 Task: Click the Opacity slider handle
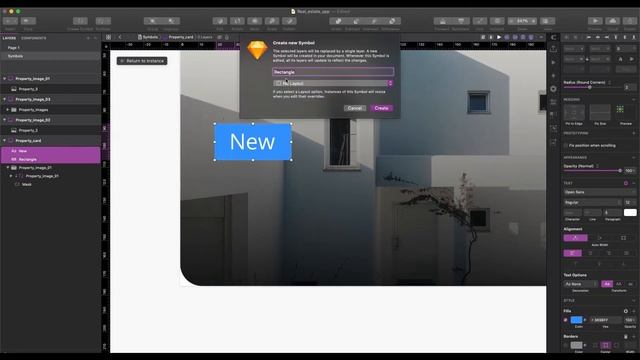point(620,171)
